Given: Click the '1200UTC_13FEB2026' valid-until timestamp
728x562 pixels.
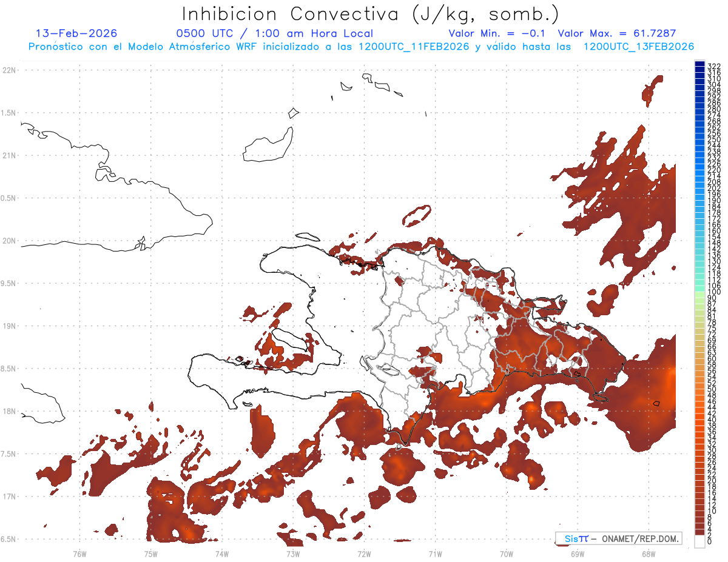Looking at the screenshot, I should pyautogui.click(x=638, y=47).
